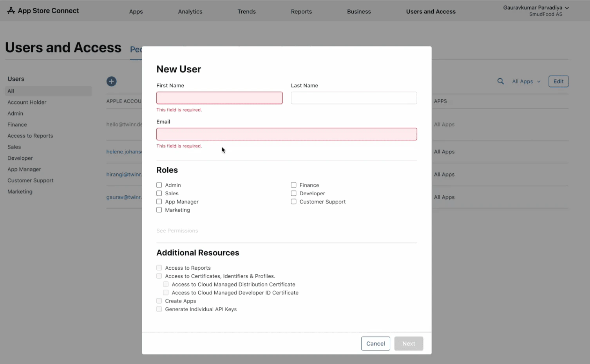The width and height of the screenshot is (590, 364).
Task: Click into the Email field
Action: coord(286,134)
